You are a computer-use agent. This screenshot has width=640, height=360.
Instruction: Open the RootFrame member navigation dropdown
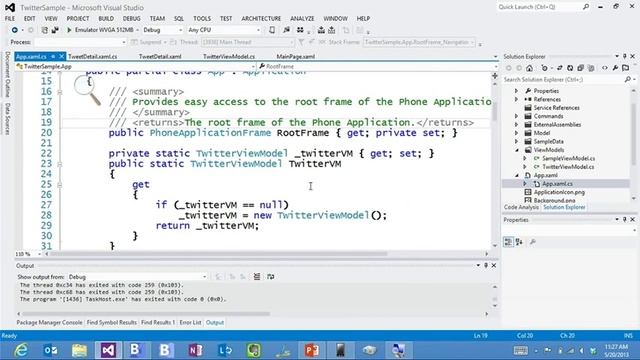[x=378, y=66]
